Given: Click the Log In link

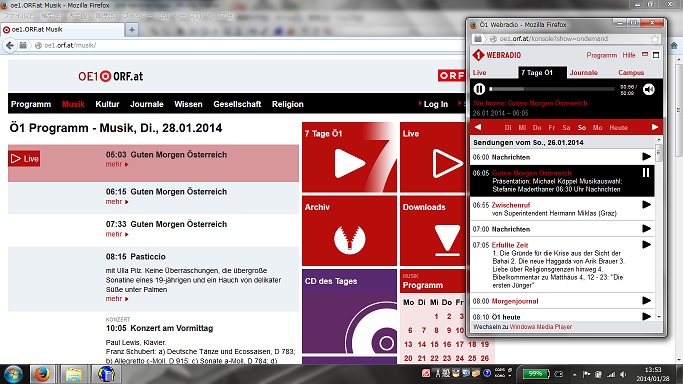Looking at the screenshot, I should coord(436,104).
